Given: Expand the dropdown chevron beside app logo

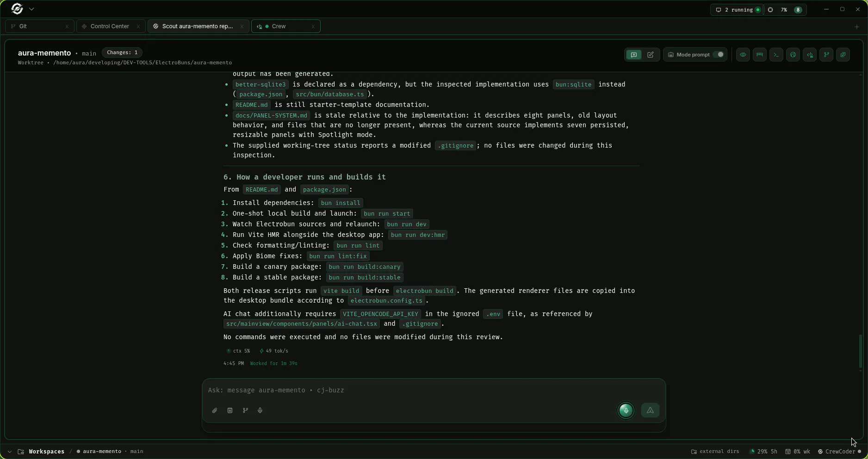Looking at the screenshot, I should 31,9.
